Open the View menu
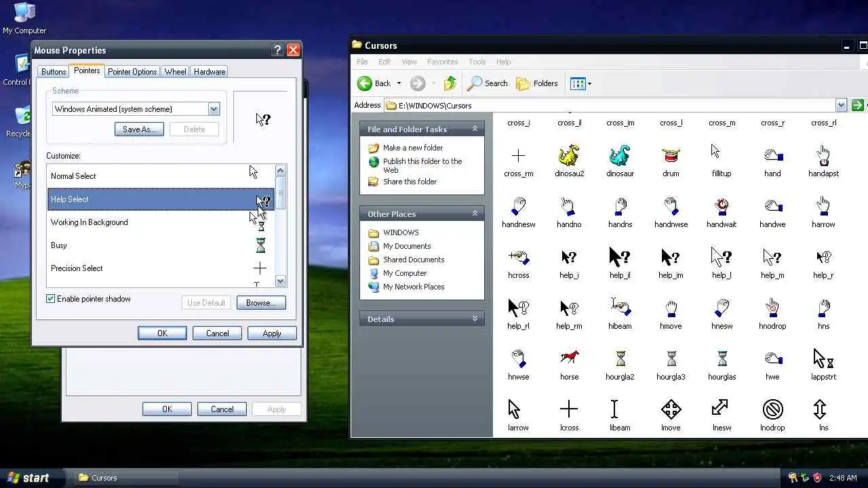 [x=409, y=62]
